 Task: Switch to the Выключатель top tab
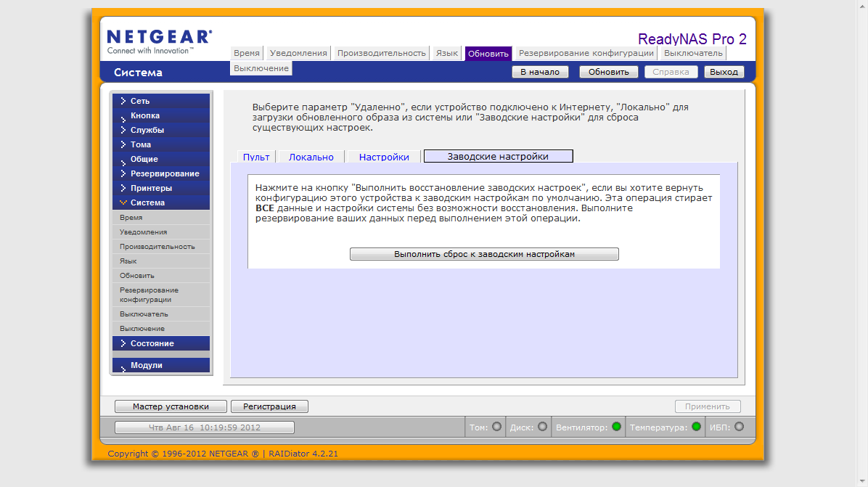(693, 53)
